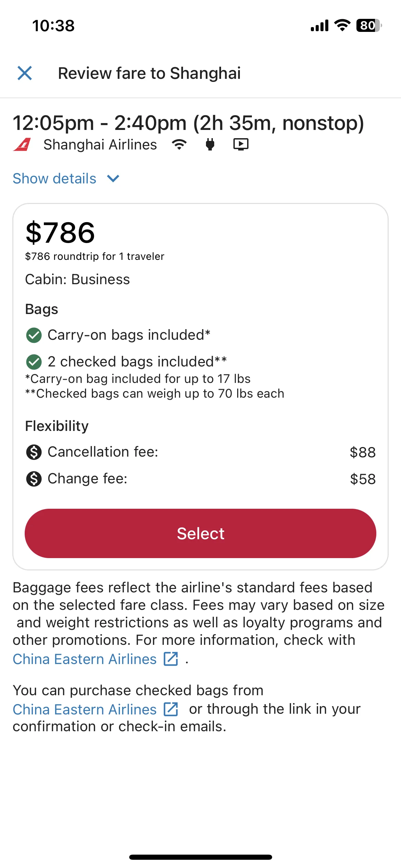Tap external link icon after second China Eastern
The width and height of the screenshot is (401, 868).
click(171, 709)
